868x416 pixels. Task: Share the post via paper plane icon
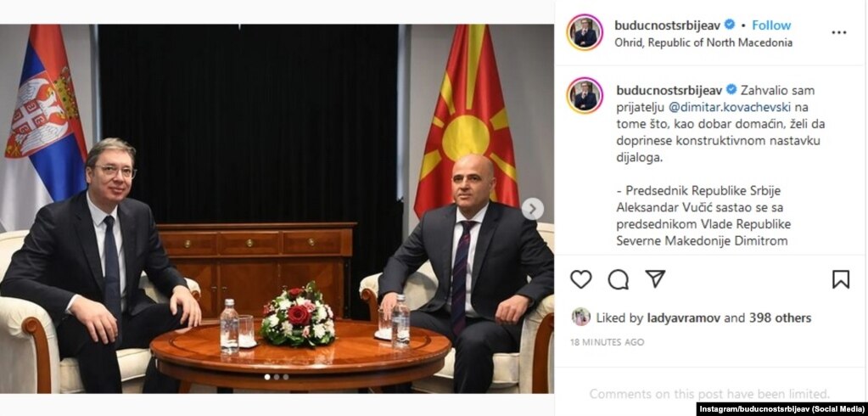pyautogui.click(x=655, y=278)
